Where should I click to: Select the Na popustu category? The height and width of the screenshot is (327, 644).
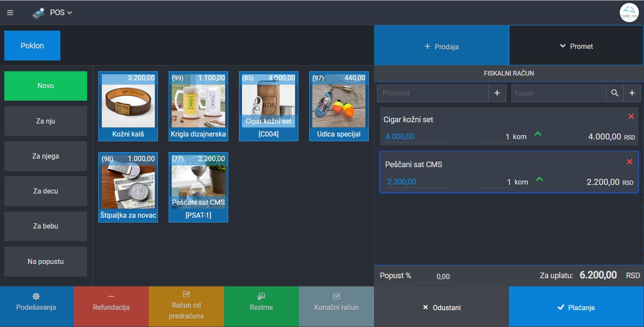point(46,261)
